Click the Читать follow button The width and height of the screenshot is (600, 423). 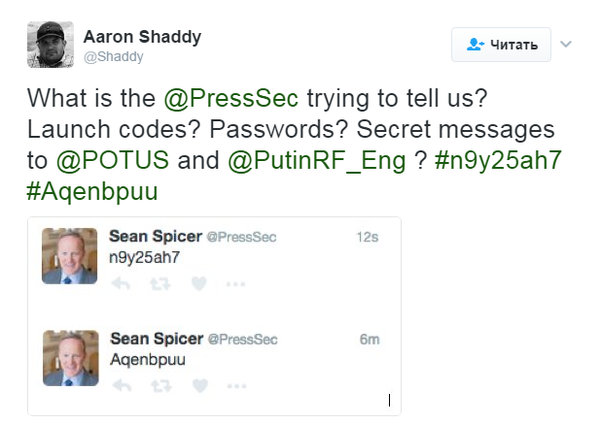click(501, 45)
